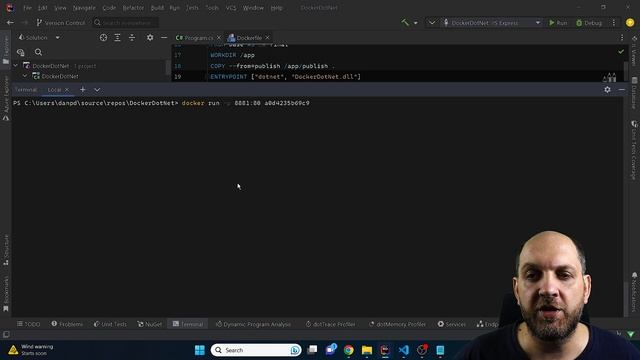Click the Collapse All icon in Explorer

tap(132, 38)
